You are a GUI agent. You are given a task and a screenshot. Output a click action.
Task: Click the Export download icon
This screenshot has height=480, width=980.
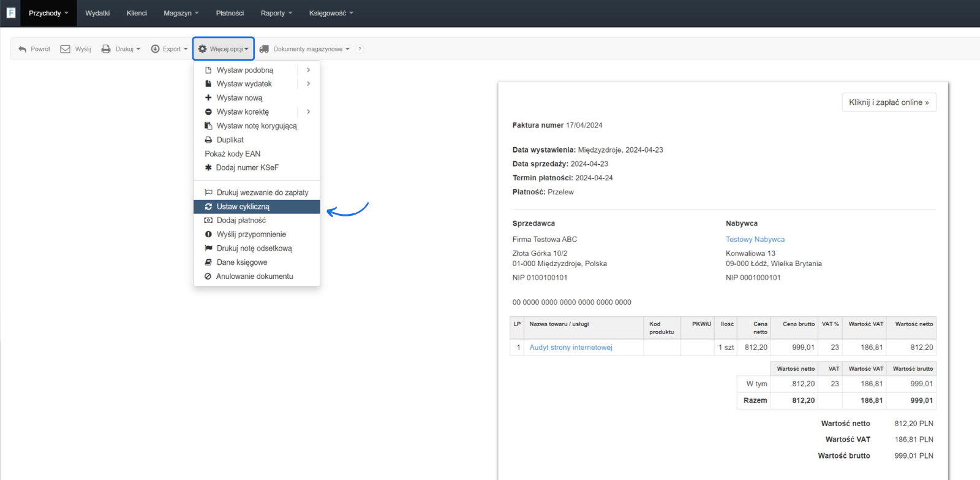coord(156,49)
